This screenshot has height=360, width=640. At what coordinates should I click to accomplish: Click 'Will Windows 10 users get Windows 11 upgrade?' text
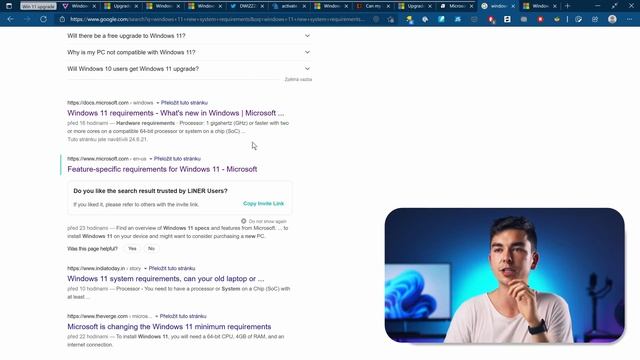click(133, 69)
